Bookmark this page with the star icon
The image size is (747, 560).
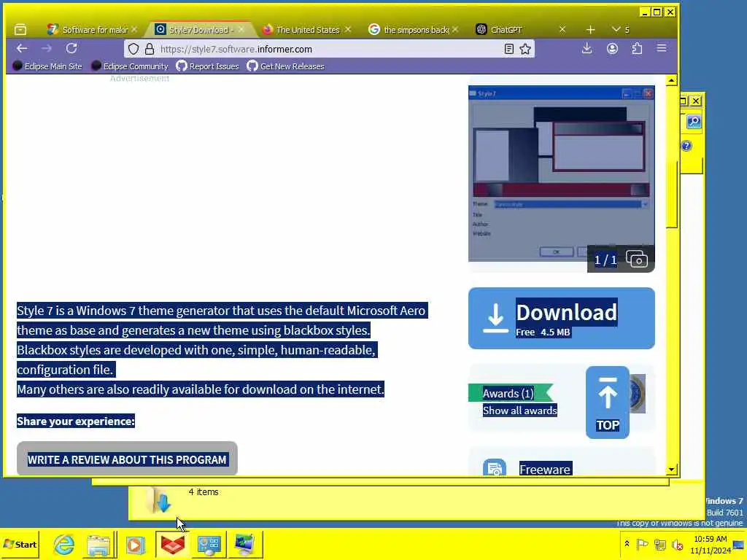(525, 49)
